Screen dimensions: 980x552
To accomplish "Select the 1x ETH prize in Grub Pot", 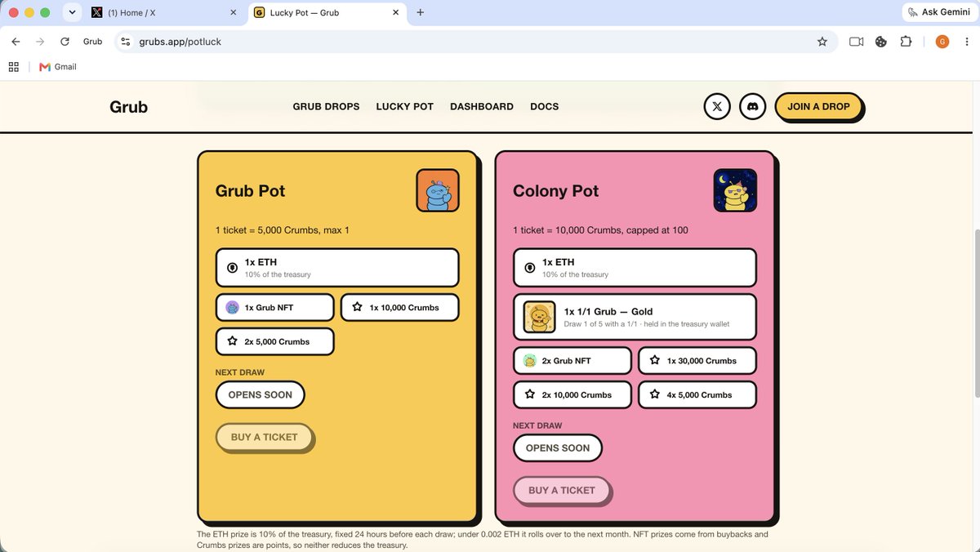I will (337, 268).
